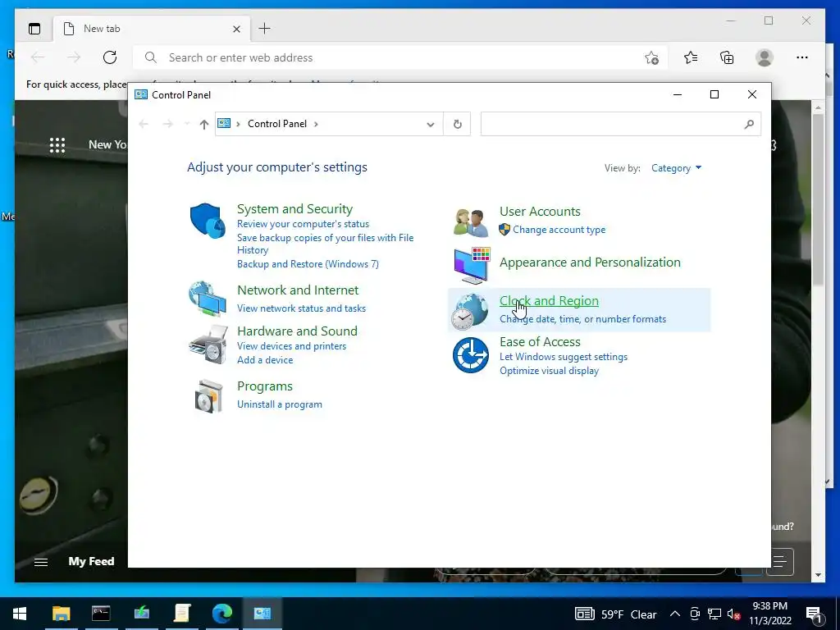
Task: Expand address bar history dropdown arrow
Action: click(430, 125)
